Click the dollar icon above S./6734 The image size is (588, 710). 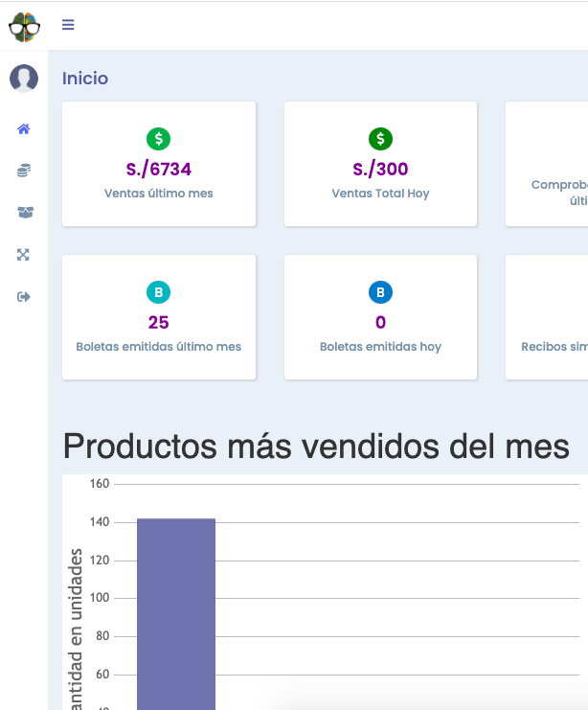(159, 139)
